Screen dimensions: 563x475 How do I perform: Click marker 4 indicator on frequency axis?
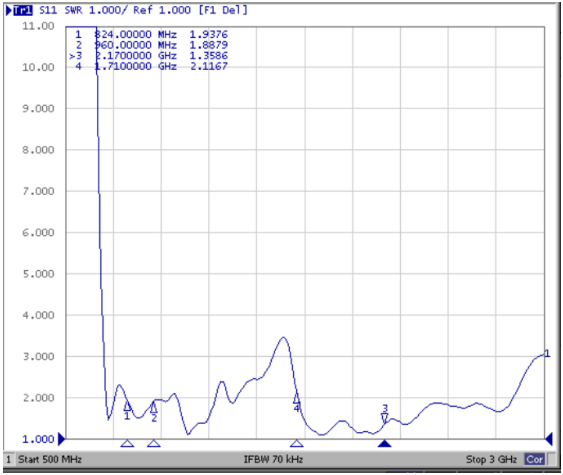tap(297, 443)
